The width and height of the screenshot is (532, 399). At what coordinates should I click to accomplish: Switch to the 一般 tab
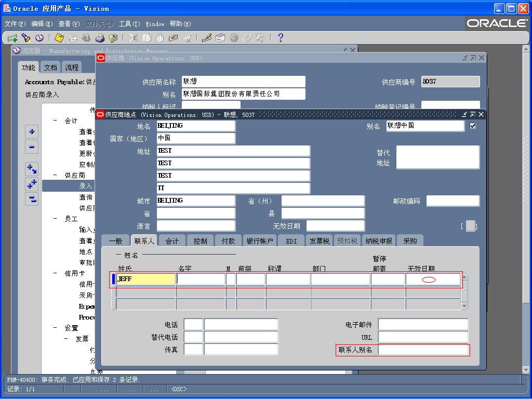point(115,241)
